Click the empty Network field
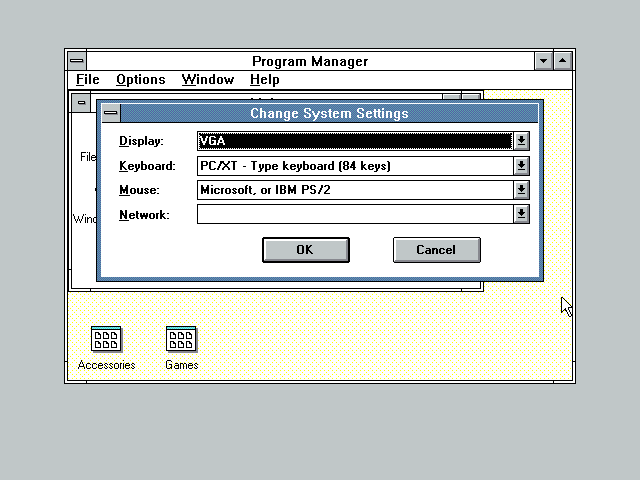 coord(355,214)
